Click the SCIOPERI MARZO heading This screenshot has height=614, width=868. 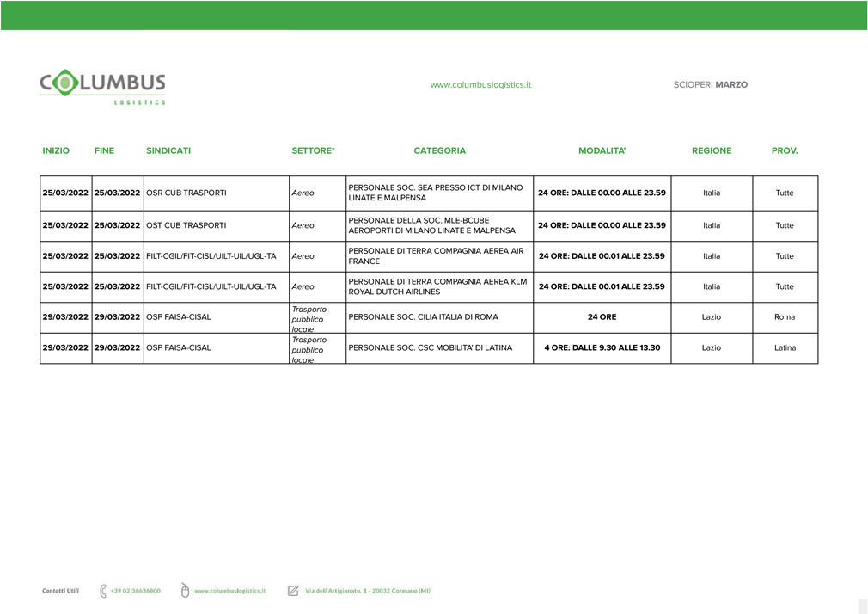point(710,85)
